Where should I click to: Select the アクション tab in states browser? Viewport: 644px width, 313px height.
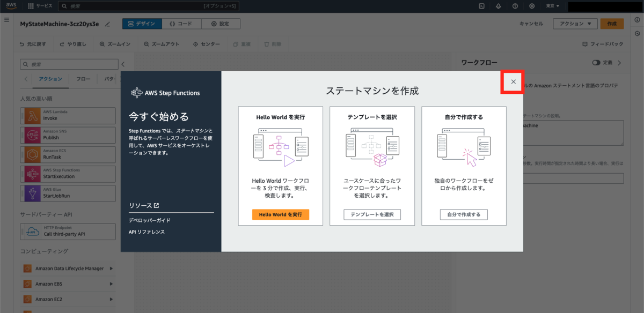[x=51, y=79]
